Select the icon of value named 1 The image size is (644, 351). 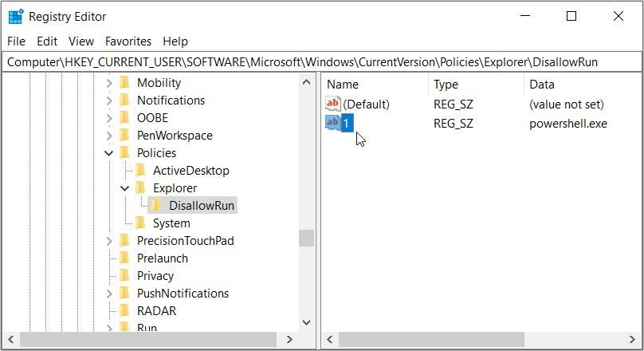333,124
